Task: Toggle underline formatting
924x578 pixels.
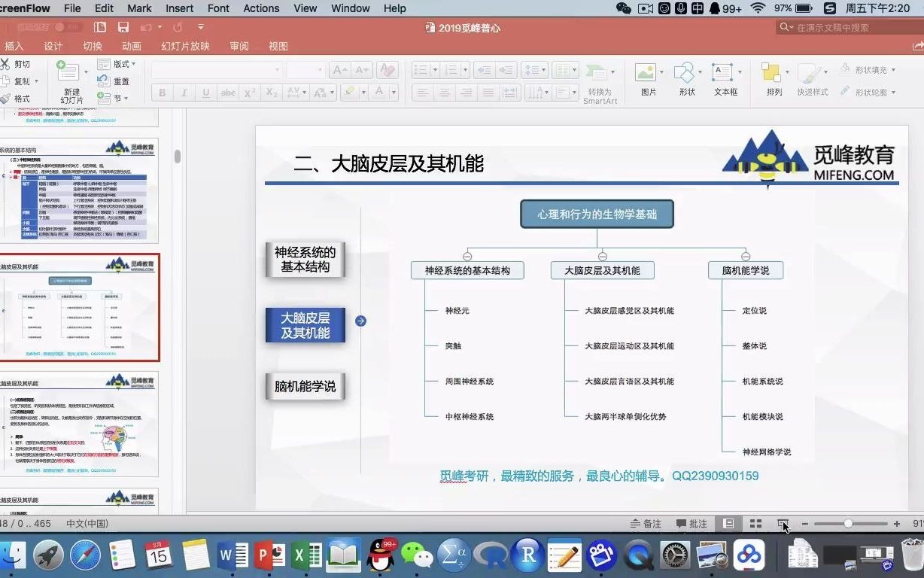Action: tap(205, 93)
